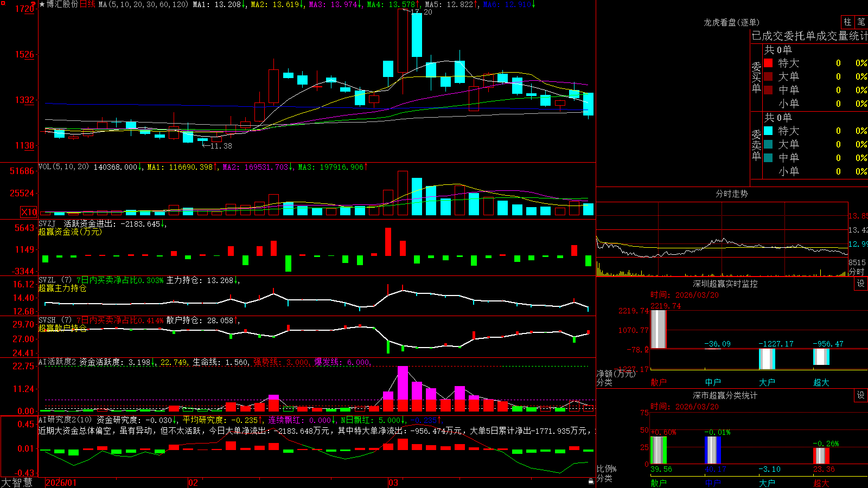
Task: Click the 委买单 vertical label
Action: pos(756,78)
